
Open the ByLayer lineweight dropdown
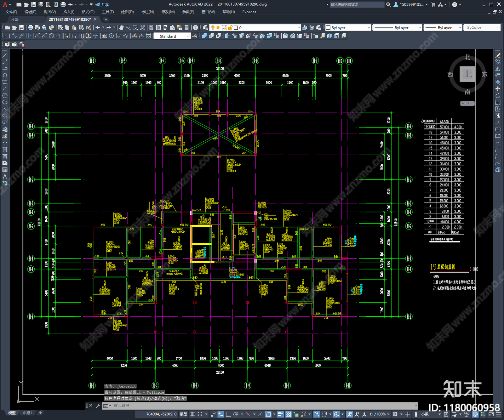[x=443, y=28]
